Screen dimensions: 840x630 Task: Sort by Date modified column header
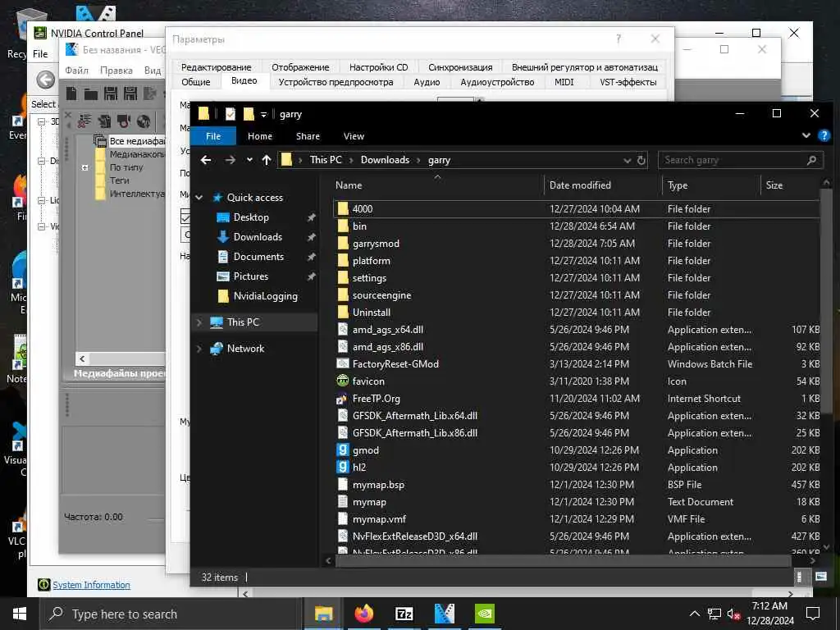click(x=603, y=185)
